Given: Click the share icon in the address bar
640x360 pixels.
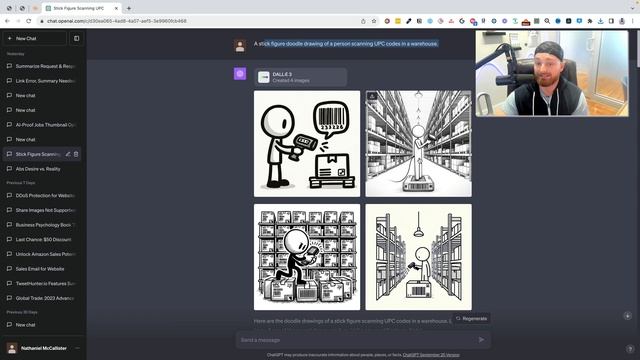Looking at the screenshot, I should pyautogui.click(x=363, y=21).
